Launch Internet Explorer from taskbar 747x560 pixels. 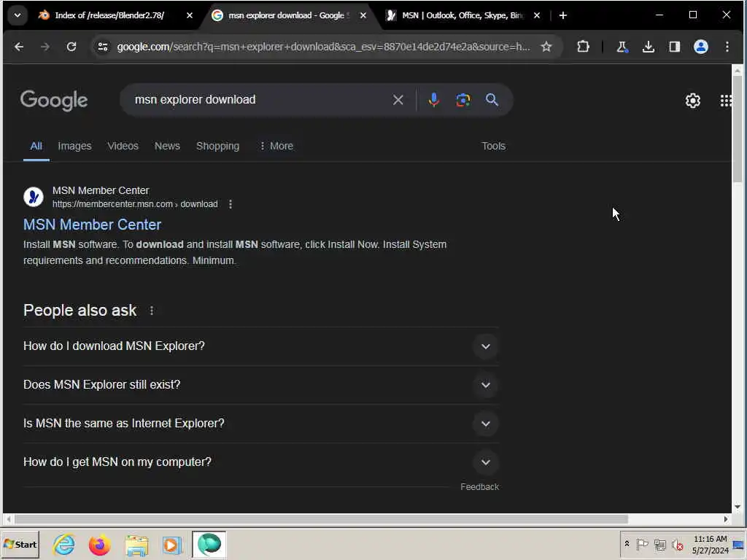pos(64,545)
